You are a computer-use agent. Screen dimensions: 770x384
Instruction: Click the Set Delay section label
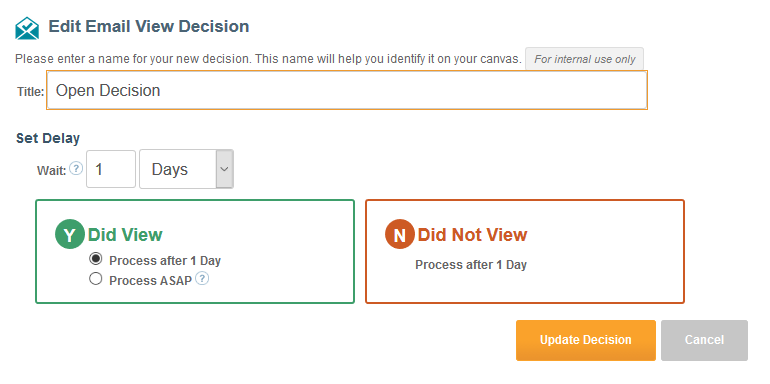(x=48, y=138)
